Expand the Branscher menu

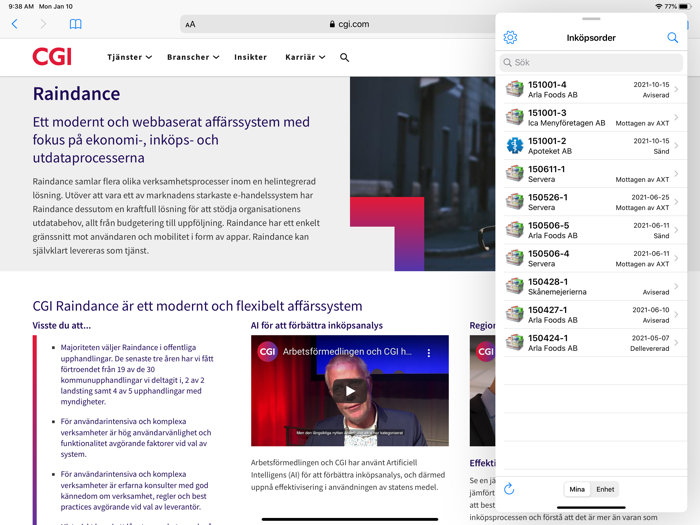[193, 57]
